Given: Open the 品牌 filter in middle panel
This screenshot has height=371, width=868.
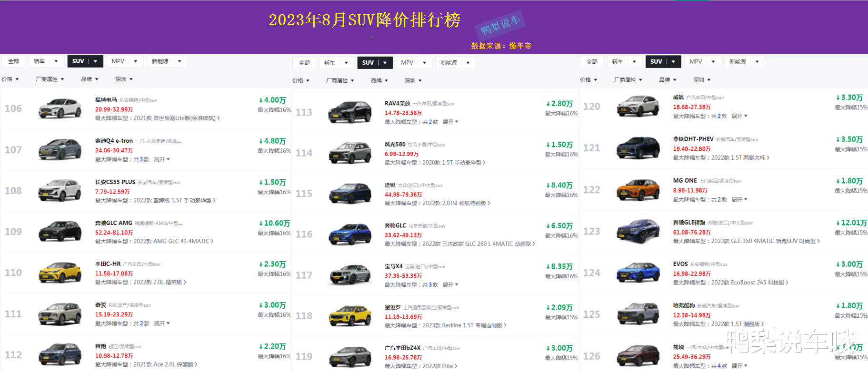Looking at the screenshot, I should (x=379, y=81).
